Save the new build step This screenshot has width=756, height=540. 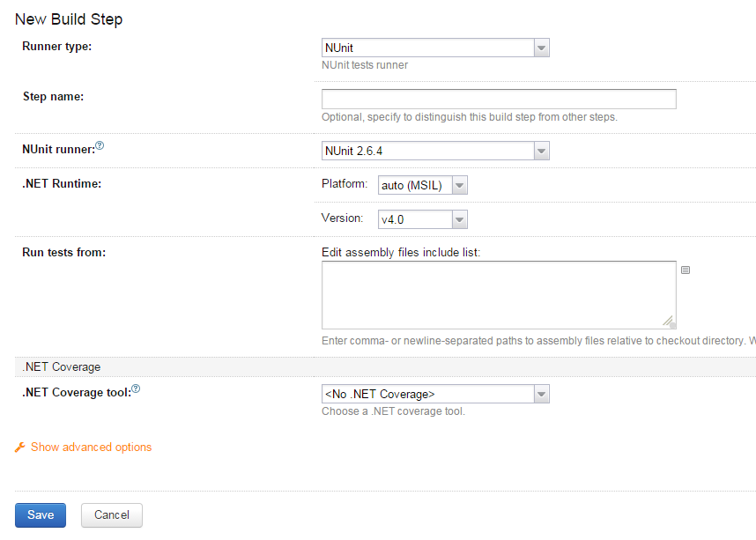point(40,514)
